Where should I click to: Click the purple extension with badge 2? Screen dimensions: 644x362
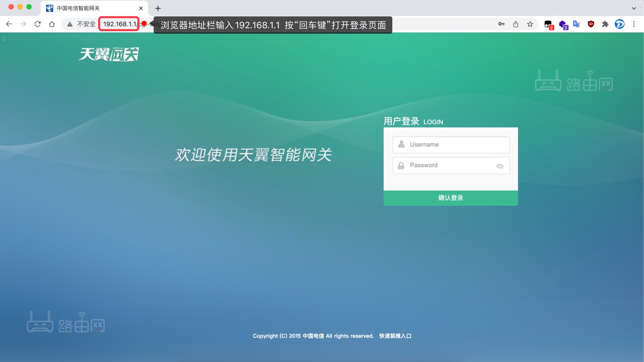tap(563, 24)
